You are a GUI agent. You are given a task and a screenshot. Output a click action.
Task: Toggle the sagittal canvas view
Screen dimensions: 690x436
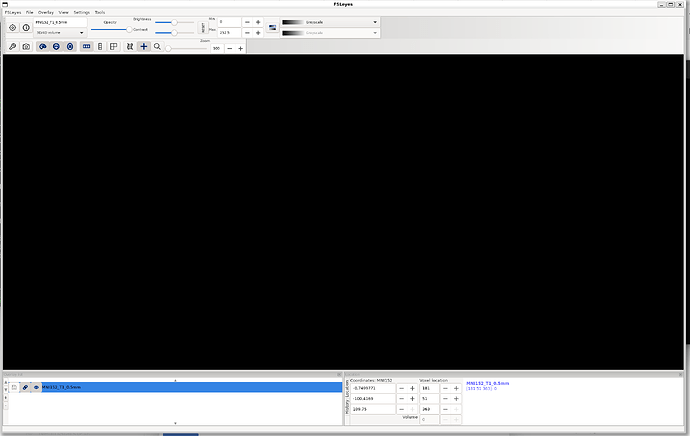tap(43, 47)
